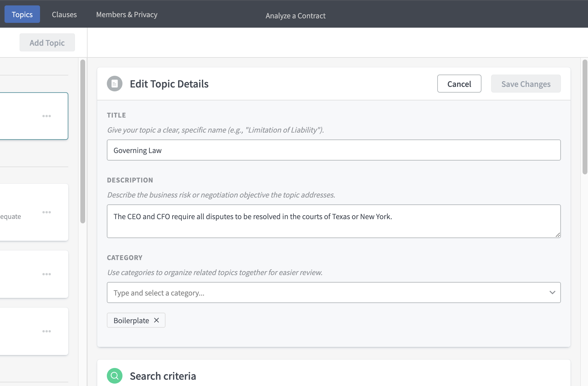Click the Analyze a Contract link
This screenshot has height=386, width=588.
296,16
